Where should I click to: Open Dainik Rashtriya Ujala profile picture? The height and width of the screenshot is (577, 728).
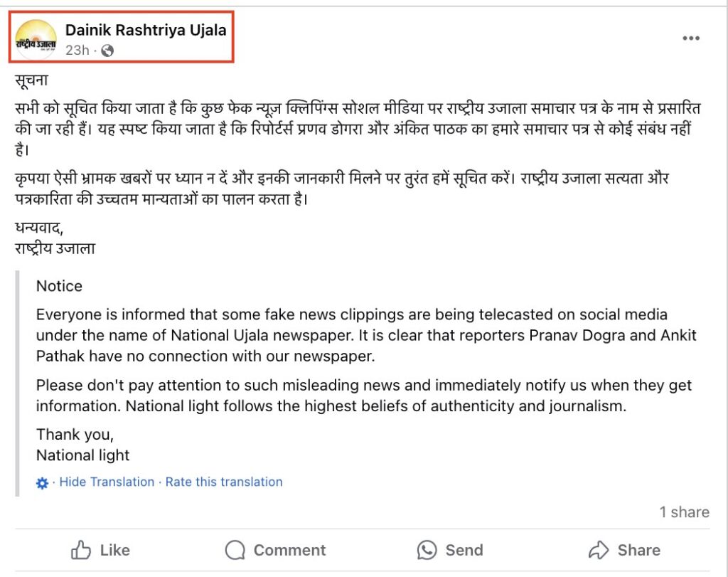point(36,40)
